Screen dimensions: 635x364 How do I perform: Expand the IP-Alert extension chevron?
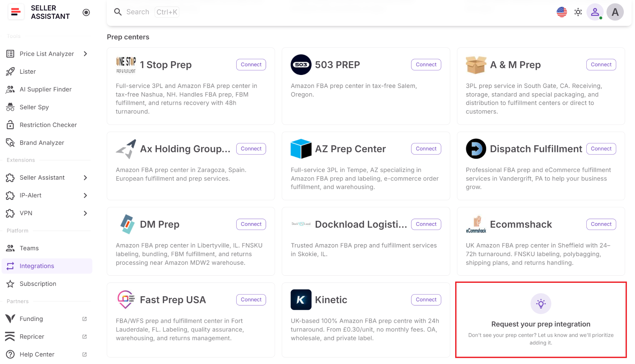tap(85, 195)
